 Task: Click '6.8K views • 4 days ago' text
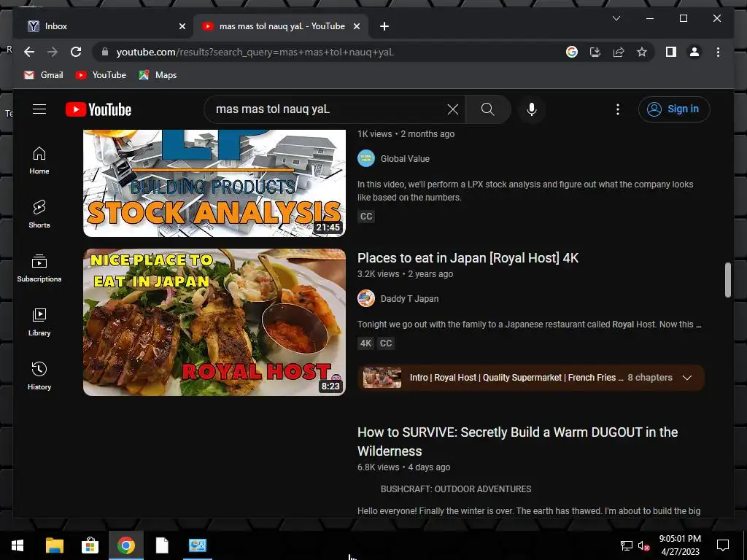(x=403, y=467)
